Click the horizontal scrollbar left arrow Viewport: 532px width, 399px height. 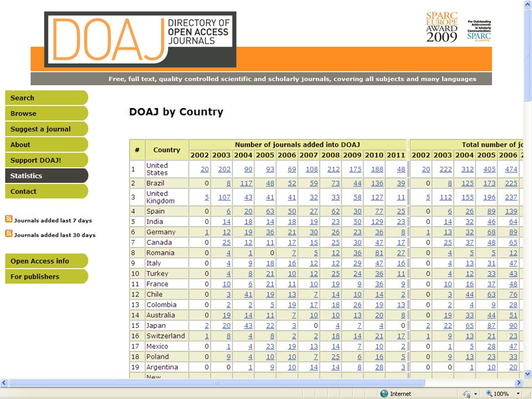coord(4,383)
